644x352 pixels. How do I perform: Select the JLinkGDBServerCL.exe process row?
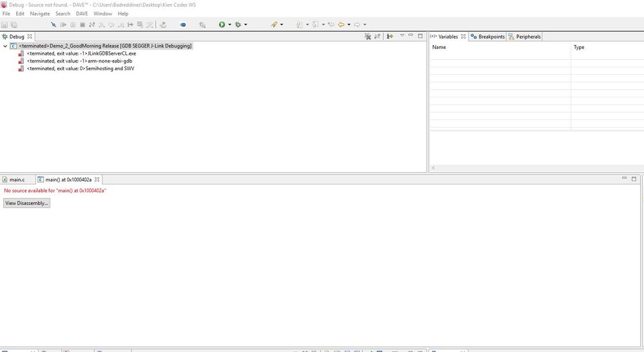click(x=77, y=54)
